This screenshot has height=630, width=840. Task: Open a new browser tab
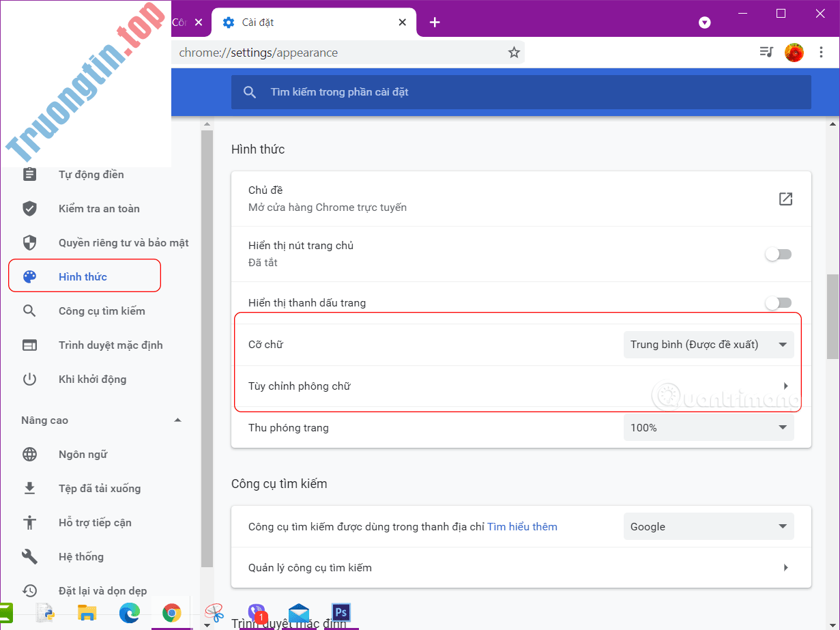coord(435,22)
